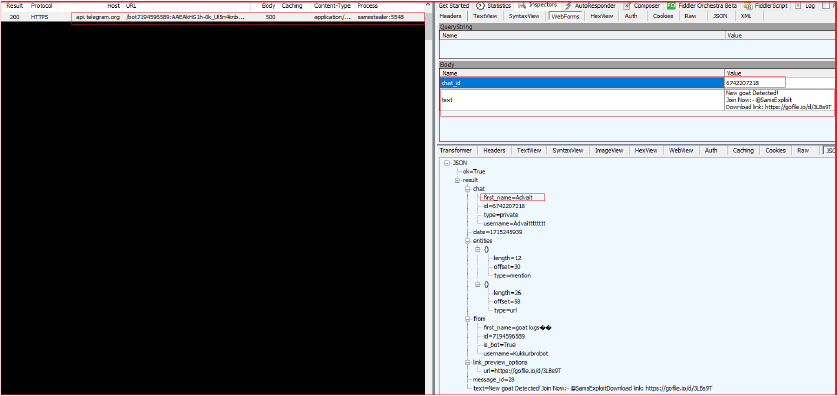Viewport: 838px width, 396px height.
Task: Open request inspector TextView tab
Action: coord(485,16)
